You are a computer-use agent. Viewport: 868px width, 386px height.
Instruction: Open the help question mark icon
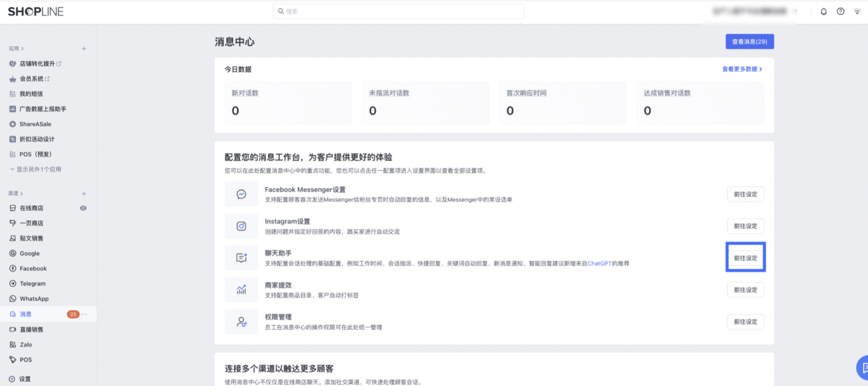(840, 11)
